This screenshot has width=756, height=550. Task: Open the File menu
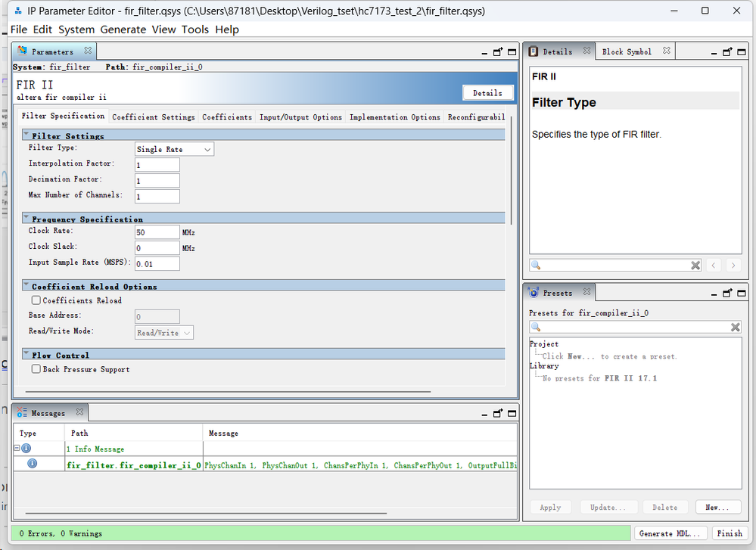pyautogui.click(x=19, y=30)
